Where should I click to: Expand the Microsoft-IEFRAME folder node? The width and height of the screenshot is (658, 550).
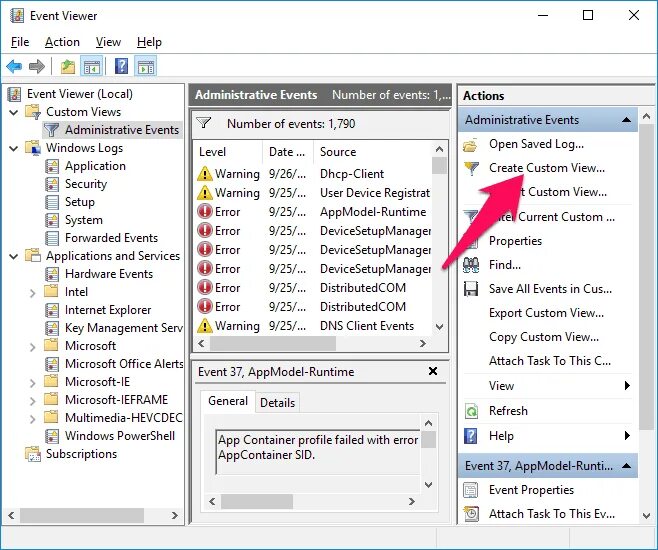pyautogui.click(x=32, y=401)
